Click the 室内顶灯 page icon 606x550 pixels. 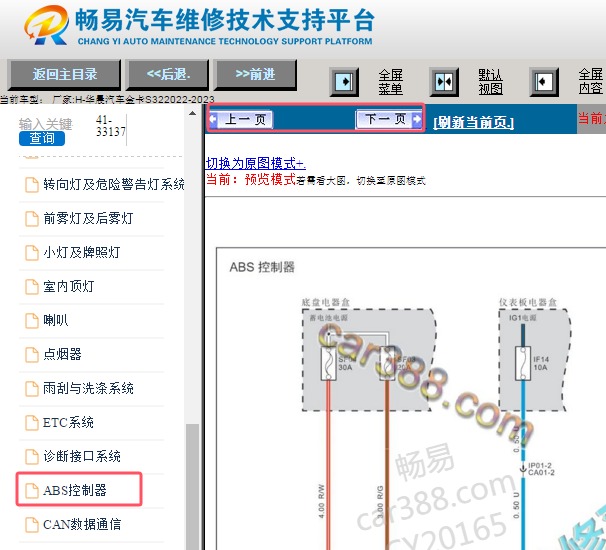coord(32,286)
